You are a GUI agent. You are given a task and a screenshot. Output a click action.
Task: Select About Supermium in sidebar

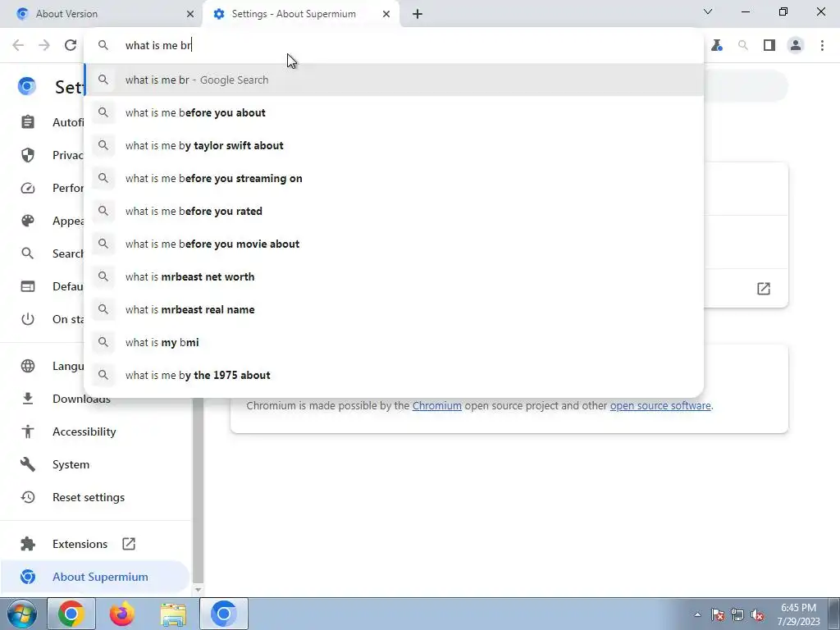(x=94, y=577)
